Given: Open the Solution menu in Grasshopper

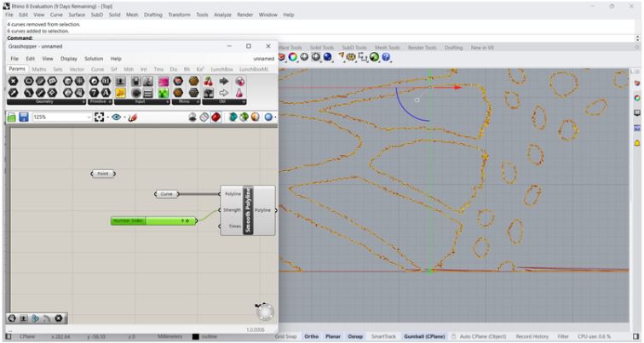Looking at the screenshot, I should (94, 59).
